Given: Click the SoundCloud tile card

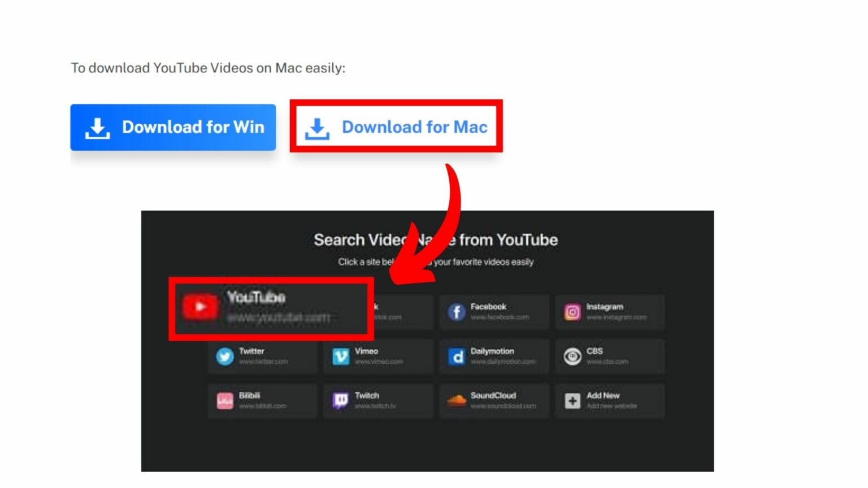Looking at the screenshot, I should pyautogui.click(x=494, y=400).
